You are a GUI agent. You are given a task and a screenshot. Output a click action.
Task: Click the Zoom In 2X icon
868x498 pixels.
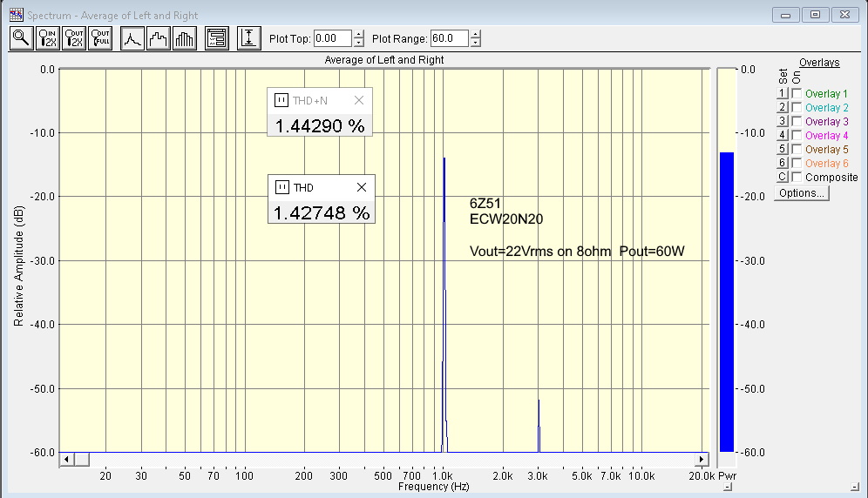coord(48,38)
